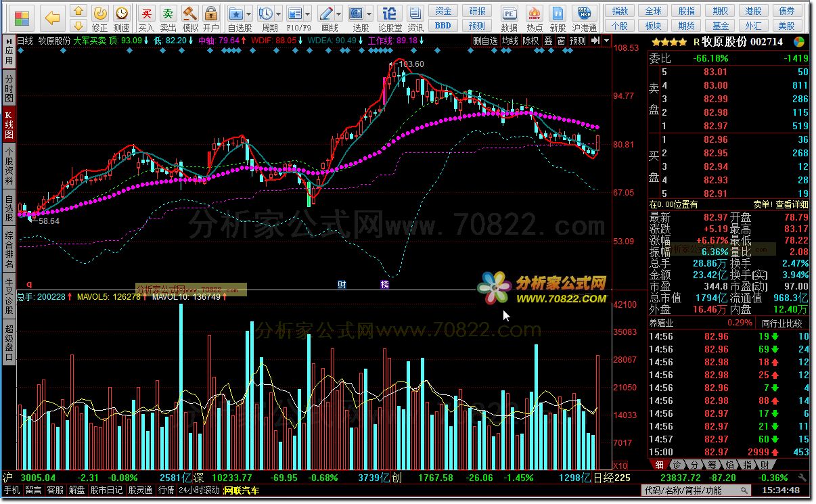816x504 pixels.
Task: Toggle 除权 ex-rights adjustment
Action: click(x=530, y=41)
